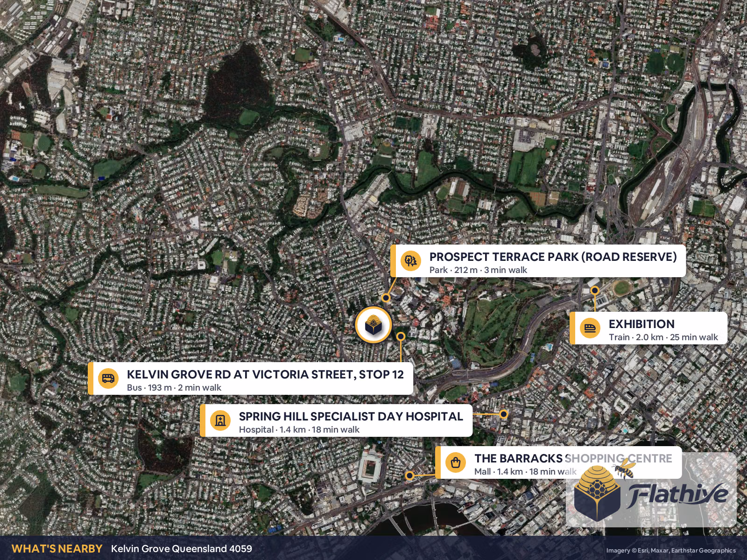
Task: Click 'Mall · 1.4 km · 18 min walk' text
Action: pyautogui.click(x=526, y=472)
